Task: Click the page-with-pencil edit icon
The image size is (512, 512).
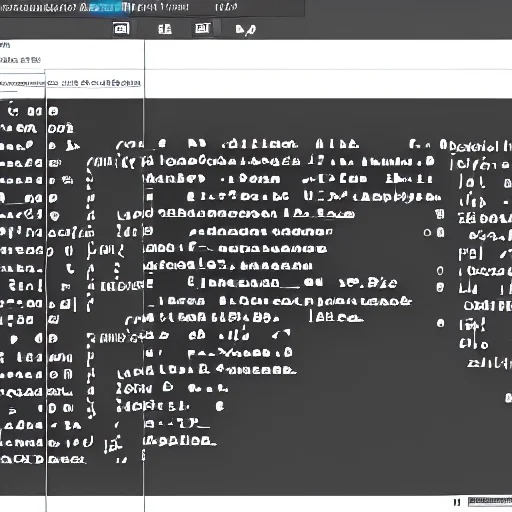Action: [246, 30]
